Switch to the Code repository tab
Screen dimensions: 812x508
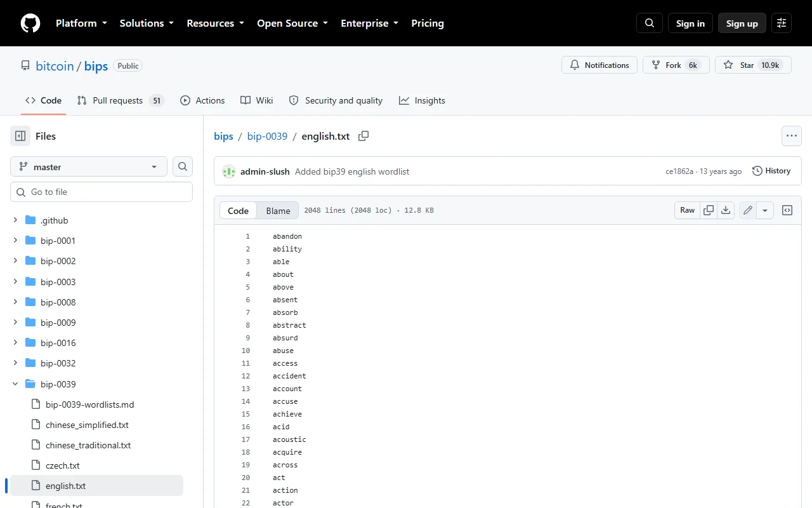coord(43,100)
